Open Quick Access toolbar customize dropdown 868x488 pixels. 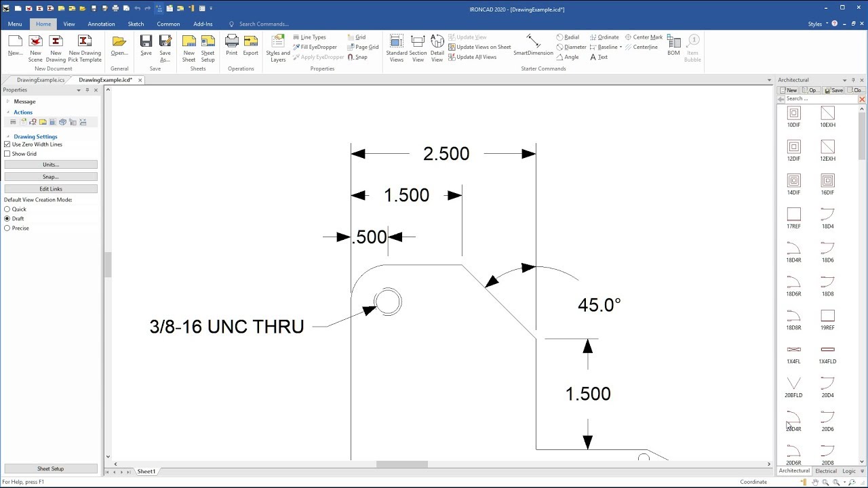coord(211,8)
